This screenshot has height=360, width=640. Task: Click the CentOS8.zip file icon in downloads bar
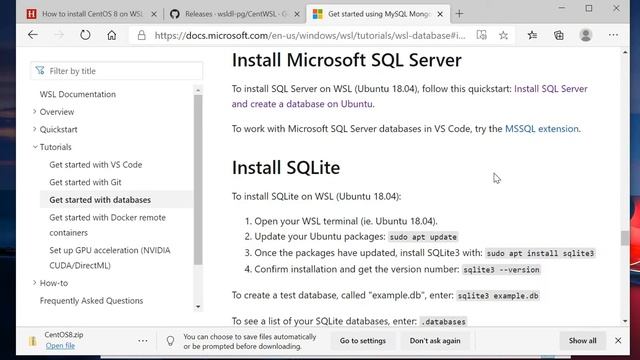(x=33, y=341)
